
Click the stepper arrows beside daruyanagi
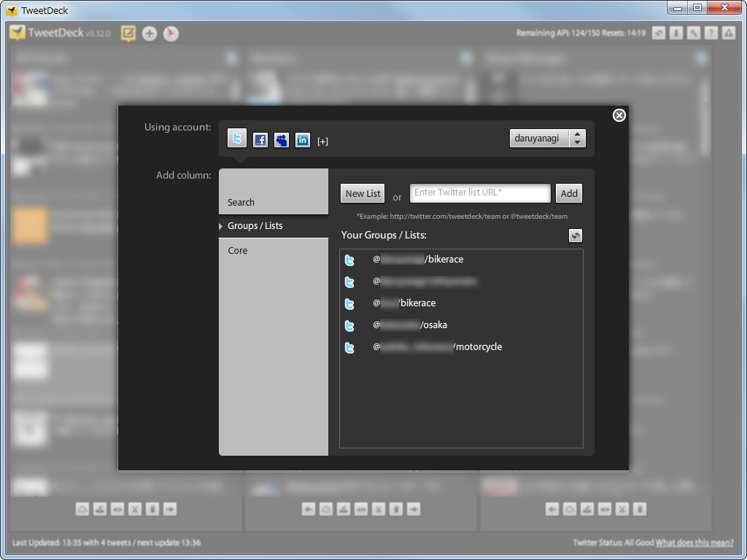578,139
